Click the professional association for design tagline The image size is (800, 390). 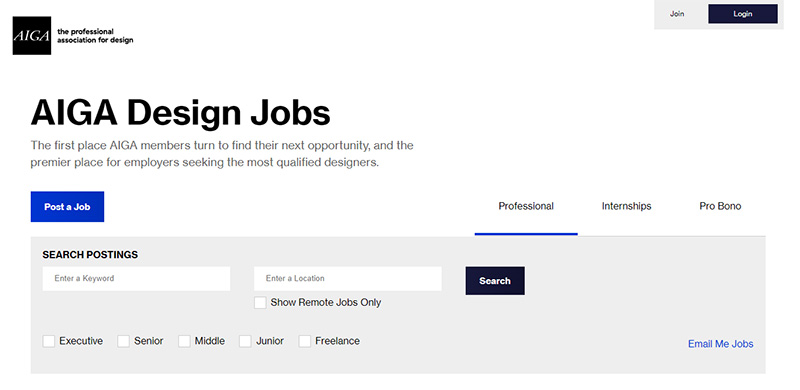(95, 36)
